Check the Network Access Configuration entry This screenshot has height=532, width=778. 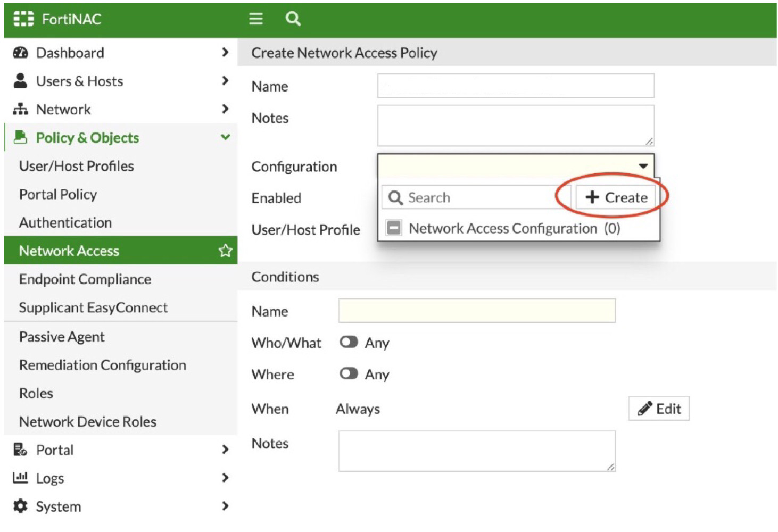[393, 228]
